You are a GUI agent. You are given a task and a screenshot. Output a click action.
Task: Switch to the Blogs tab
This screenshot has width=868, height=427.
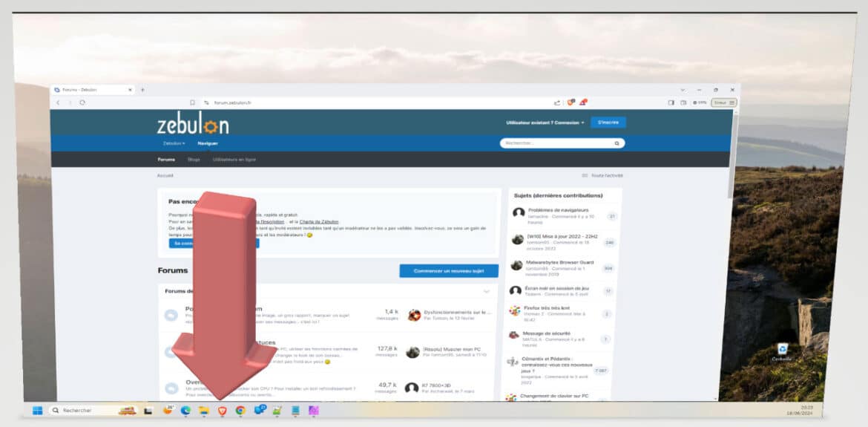pyautogui.click(x=193, y=160)
